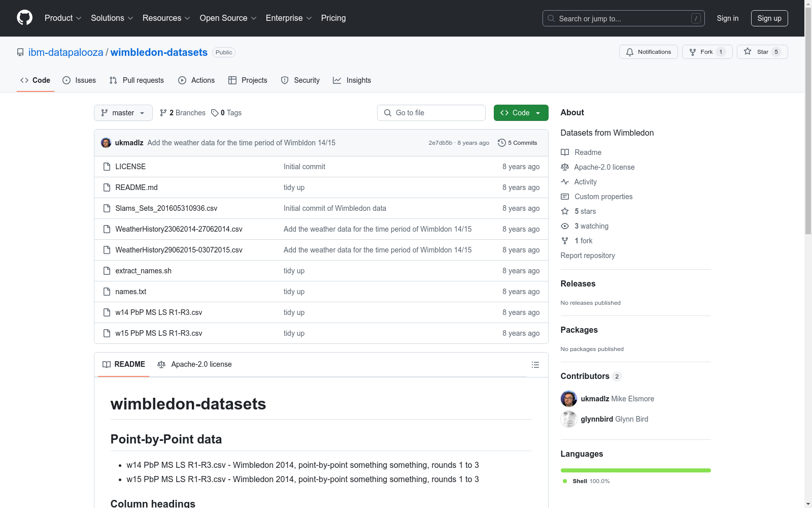Viewport: 812px width, 508px height.
Task: View the 2 Branches link
Action: click(x=183, y=113)
